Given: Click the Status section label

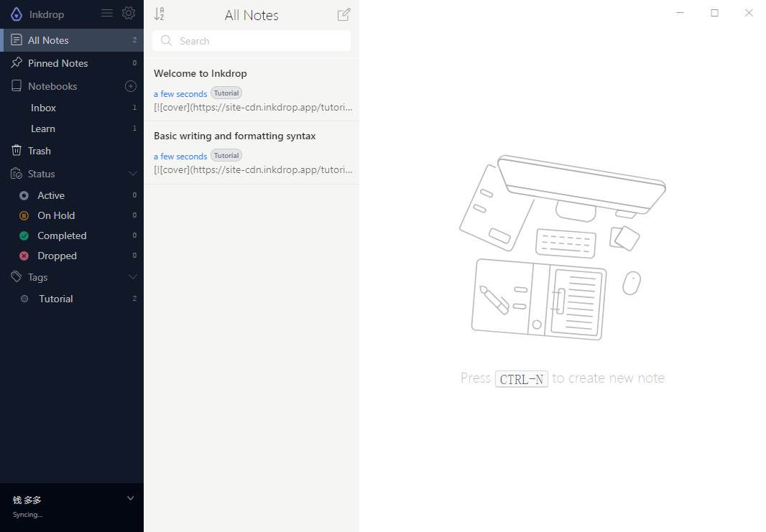Looking at the screenshot, I should [x=42, y=174].
